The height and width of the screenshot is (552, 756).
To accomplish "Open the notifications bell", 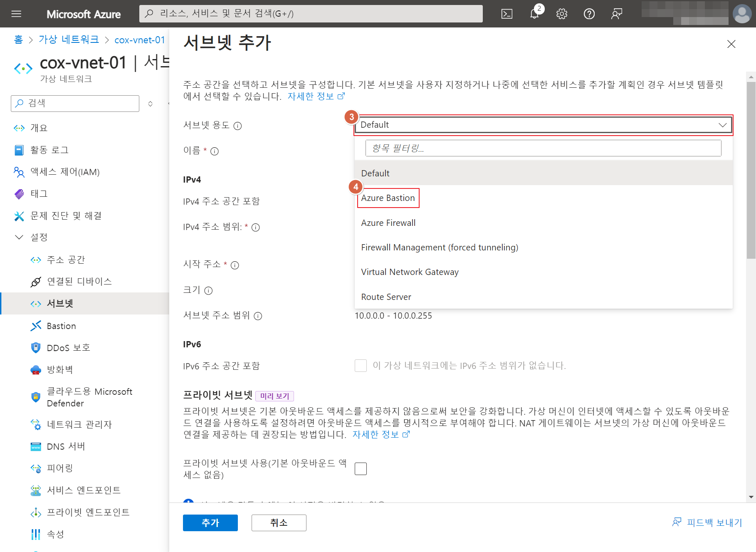I will [534, 14].
